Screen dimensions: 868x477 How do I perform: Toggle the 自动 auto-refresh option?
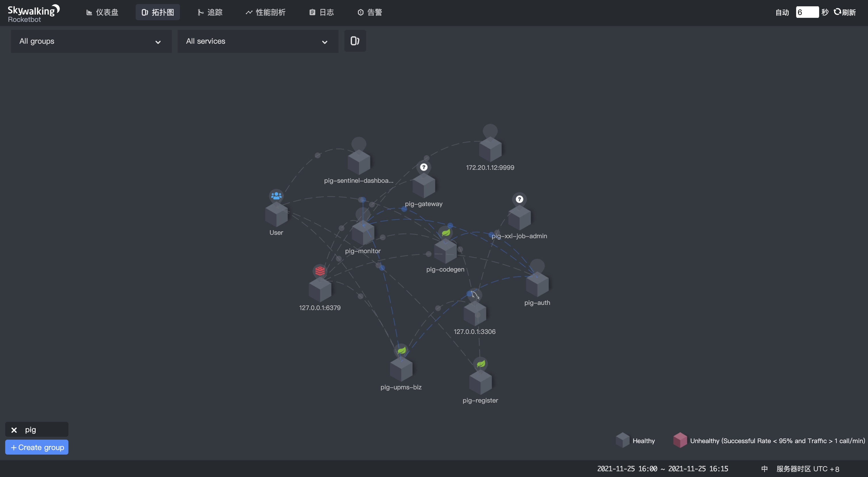click(x=782, y=12)
